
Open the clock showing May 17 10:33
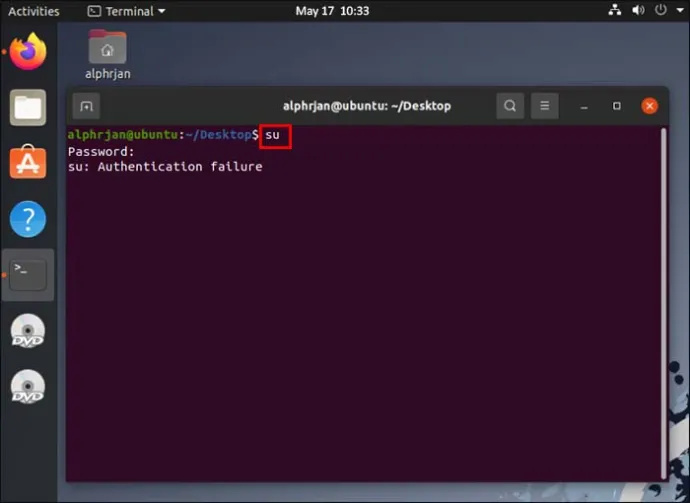point(332,11)
